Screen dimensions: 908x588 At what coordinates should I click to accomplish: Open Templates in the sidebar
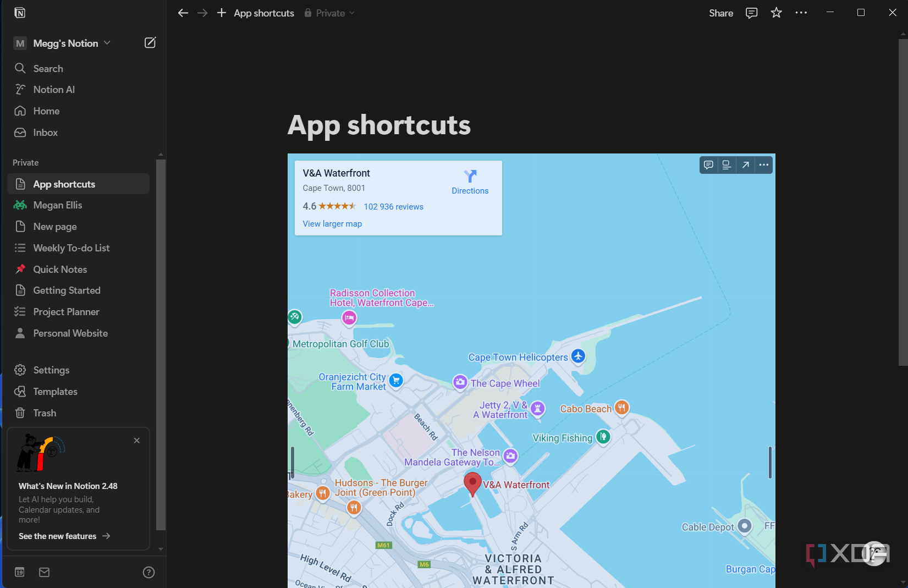point(78,392)
